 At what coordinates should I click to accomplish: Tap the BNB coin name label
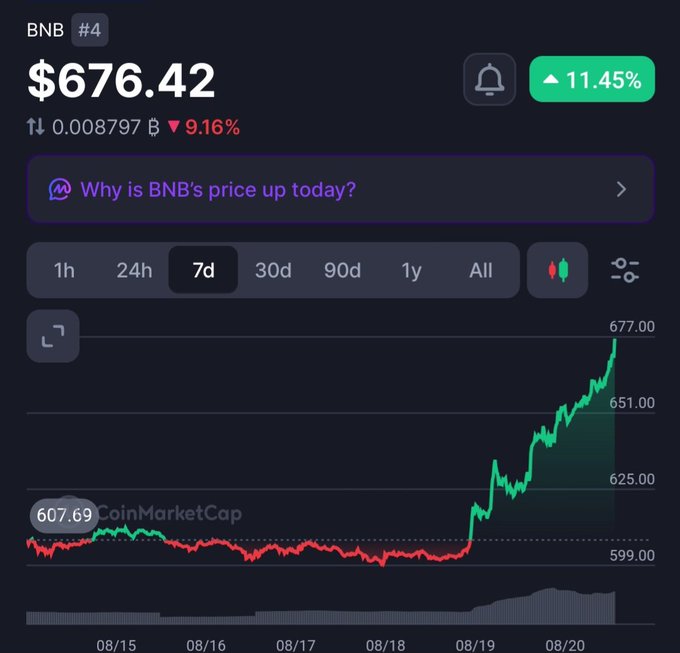pos(45,30)
